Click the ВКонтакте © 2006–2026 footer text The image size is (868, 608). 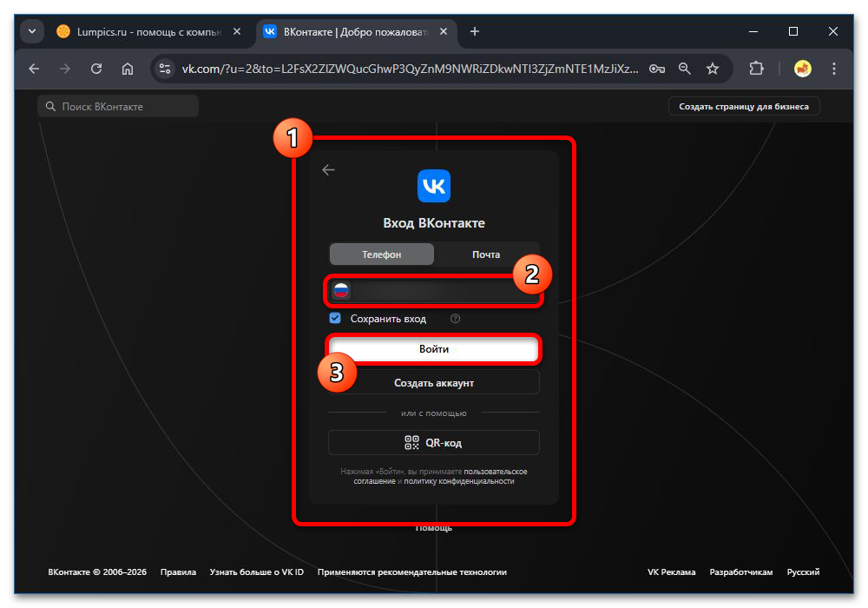click(x=97, y=572)
